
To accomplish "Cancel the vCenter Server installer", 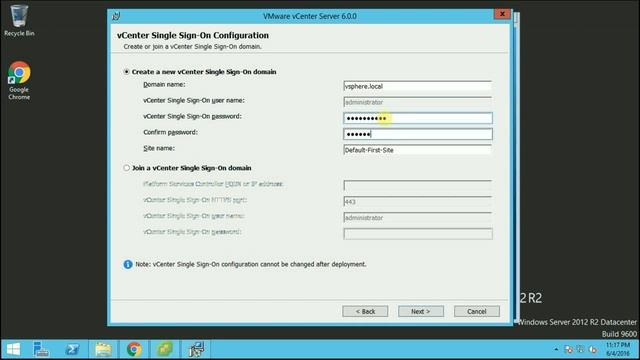I will 476,311.
